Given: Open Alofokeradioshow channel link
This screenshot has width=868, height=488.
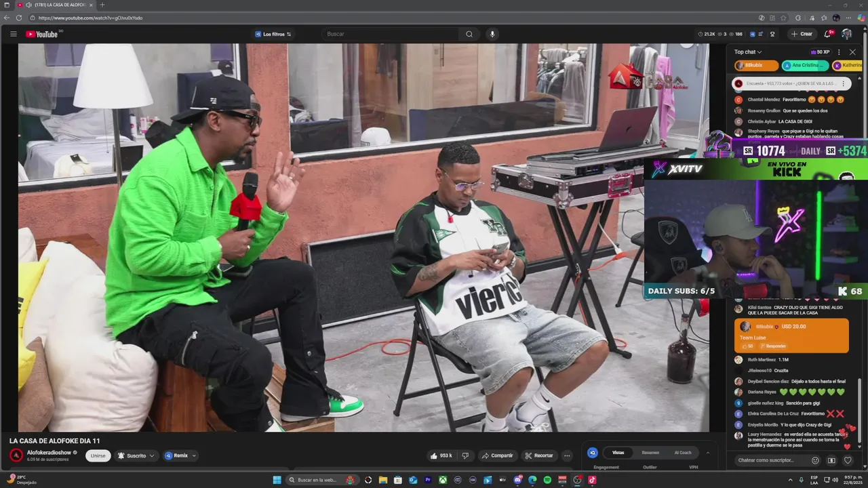Looking at the screenshot, I should click(x=49, y=452).
